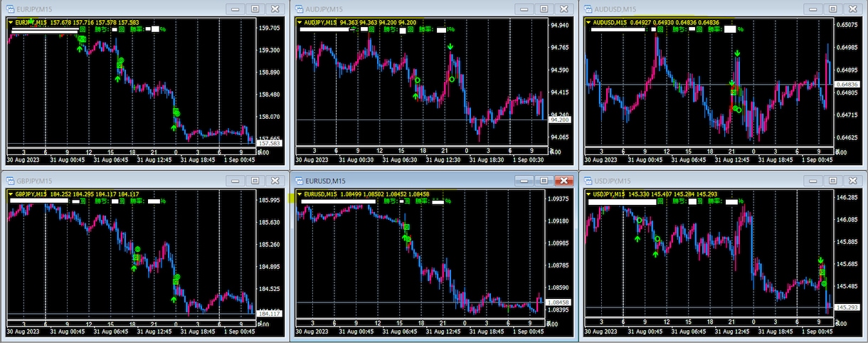Click the 0.64836 current price tag in AUDUSD chart
Viewport: 868px width, 343px height.
tap(848, 85)
